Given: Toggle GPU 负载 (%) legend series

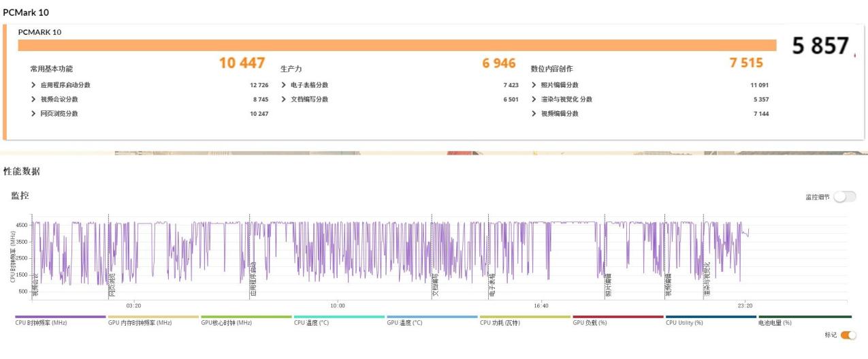Looking at the screenshot, I should pyautogui.click(x=617, y=320).
